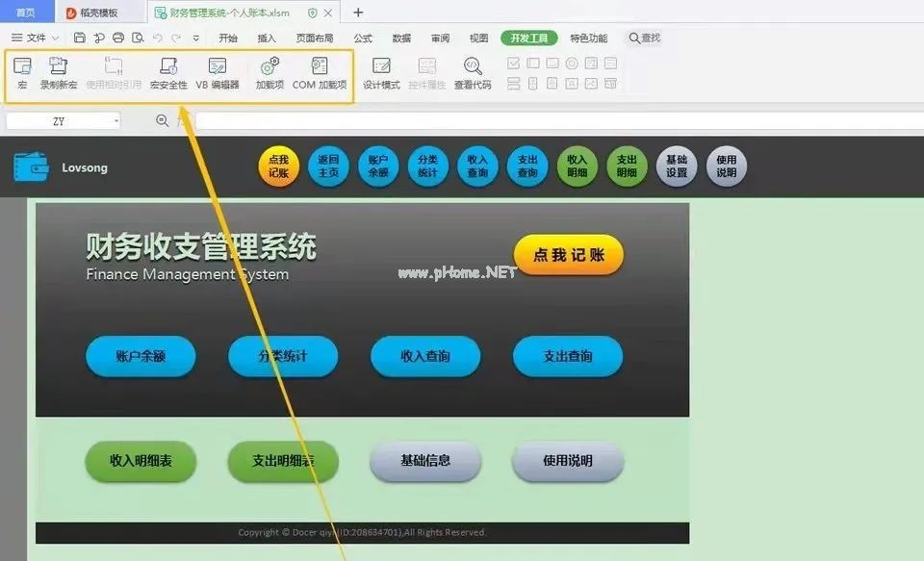
Task: Click the orange 点我记账 button
Action: pyautogui.click(x=569, y=255)
